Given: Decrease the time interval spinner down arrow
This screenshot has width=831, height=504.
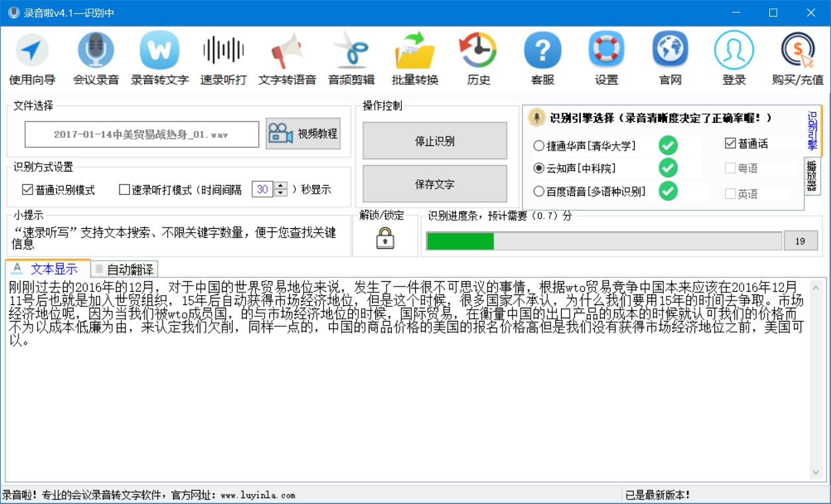Looking at the screenshot, I should (281, 193).
